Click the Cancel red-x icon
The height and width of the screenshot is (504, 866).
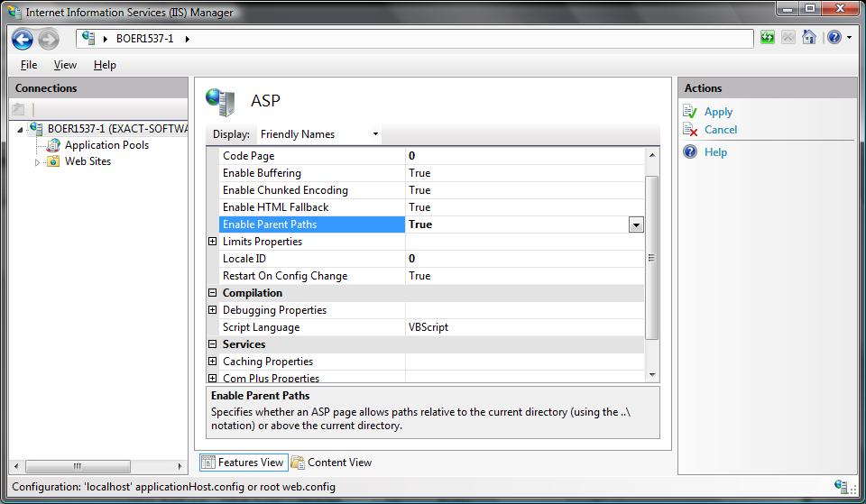690,130
